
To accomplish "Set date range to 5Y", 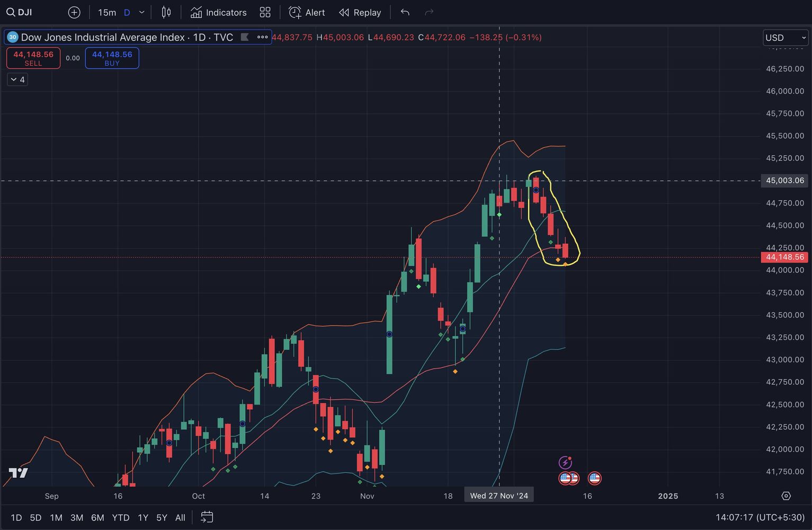I will click(x=162, y=517).
